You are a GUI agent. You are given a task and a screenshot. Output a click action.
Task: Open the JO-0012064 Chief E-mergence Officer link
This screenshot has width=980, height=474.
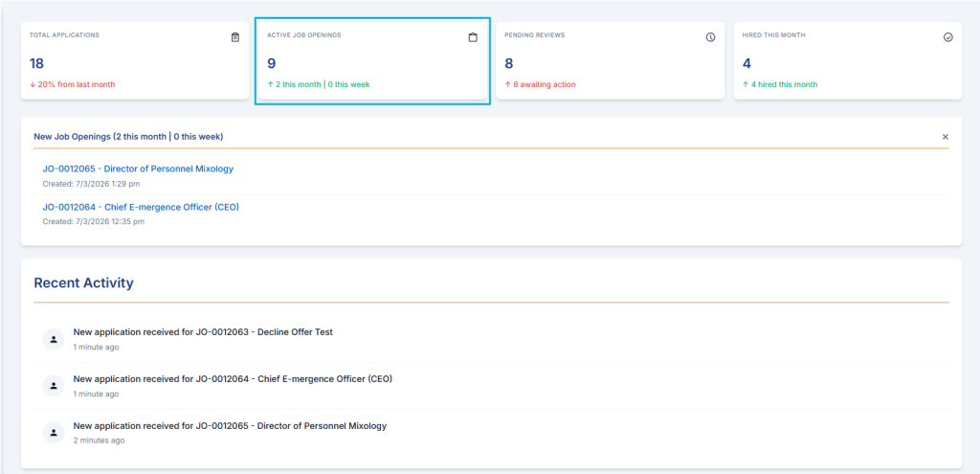(141, 207)
